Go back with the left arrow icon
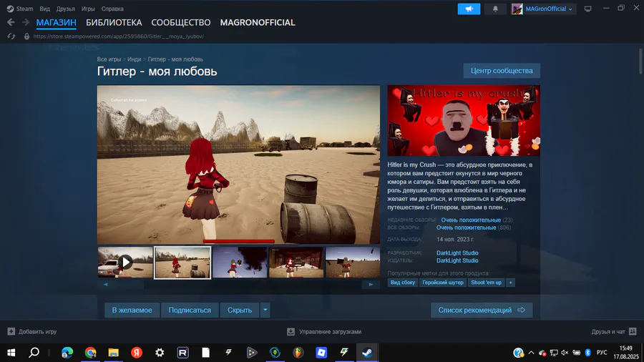 coord(11,22)
